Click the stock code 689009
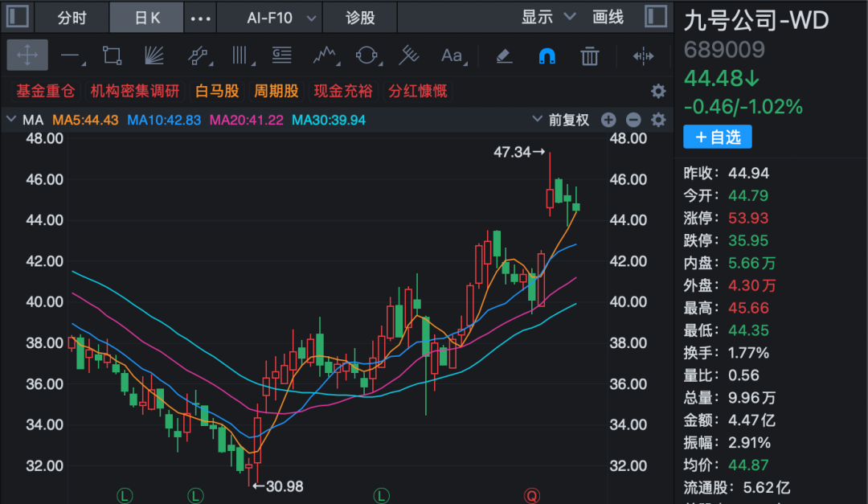Viewport: 868px width, 504px height. [724, 50]
